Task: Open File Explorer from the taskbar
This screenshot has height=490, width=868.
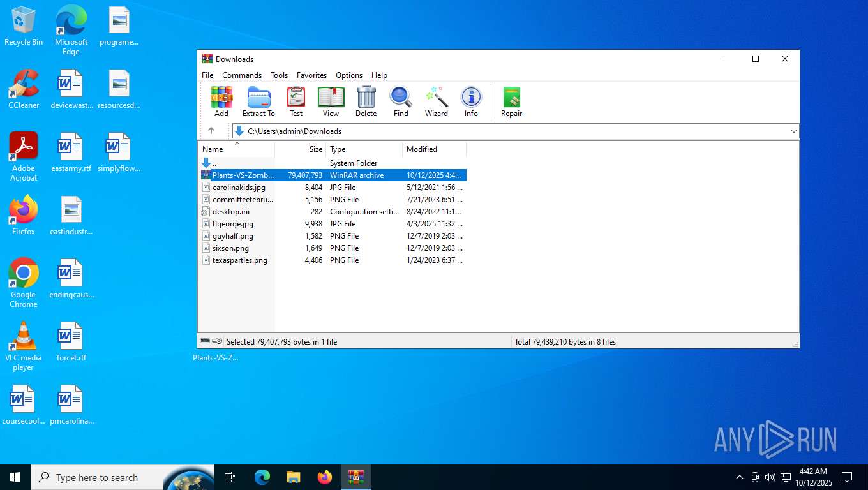Action: point(293,477)
